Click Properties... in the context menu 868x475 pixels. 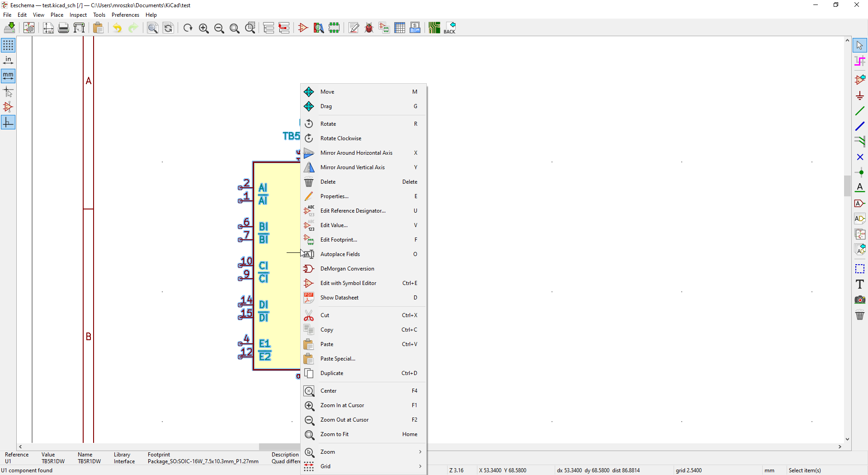click(x=334, y=196)
